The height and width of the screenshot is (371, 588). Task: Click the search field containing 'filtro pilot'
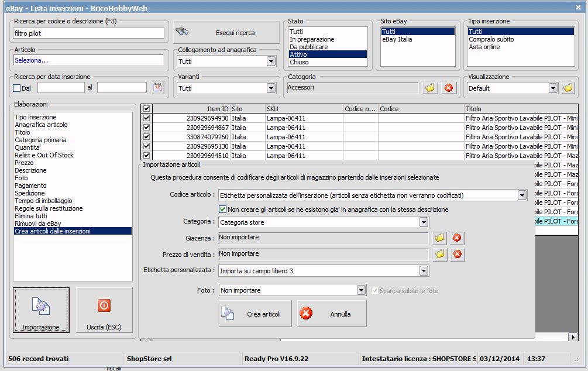pyautogui.click(x=88, y=33)
